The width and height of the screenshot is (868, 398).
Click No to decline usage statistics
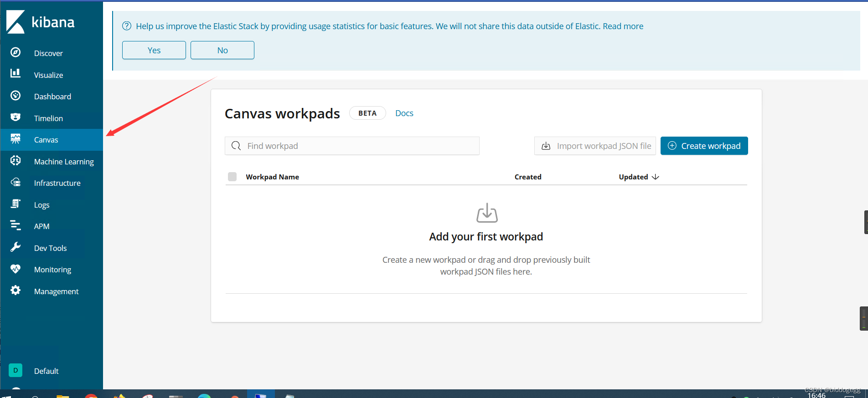pos(222,50)
